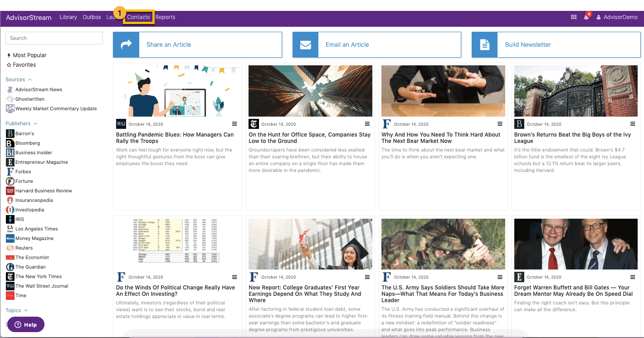The image size is (644, 338).
Task: Open menu icon for Winds of Political Change article
Action: pyautogui.click(x=234, y=277)
